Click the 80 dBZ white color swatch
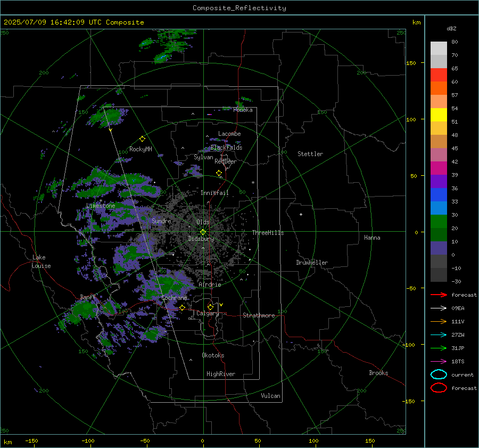Screen dimensions: 479x448 (x=439, y=48)
